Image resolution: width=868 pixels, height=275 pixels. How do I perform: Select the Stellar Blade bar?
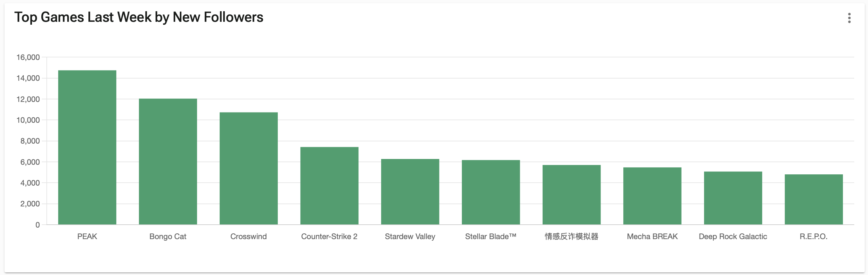point(491,192)
